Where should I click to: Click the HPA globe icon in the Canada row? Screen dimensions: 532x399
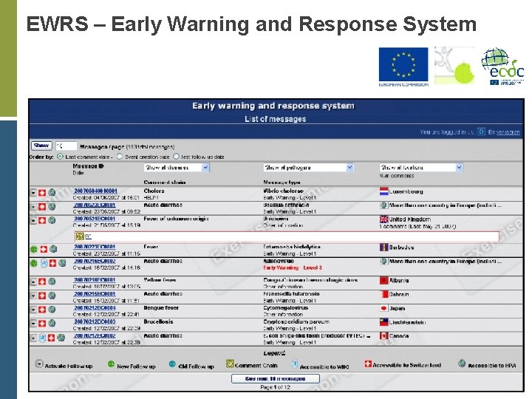click(x=61, y=338)
